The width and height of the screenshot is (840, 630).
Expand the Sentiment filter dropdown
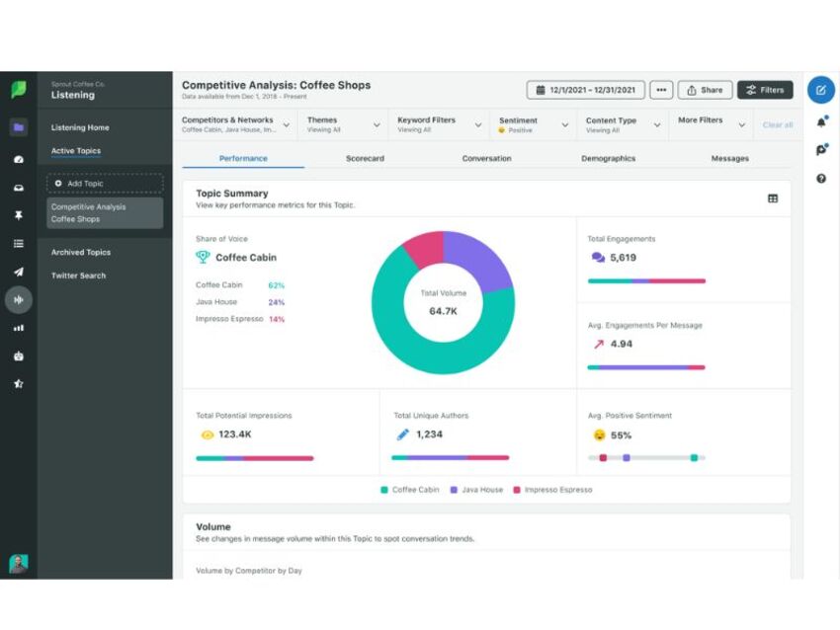[534, 124]
